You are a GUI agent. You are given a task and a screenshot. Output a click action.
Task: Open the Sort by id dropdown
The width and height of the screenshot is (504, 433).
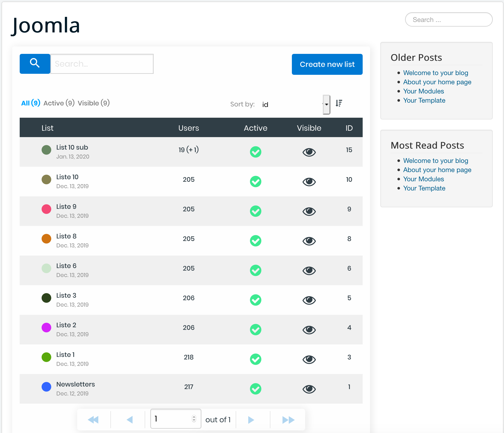(295, 104)
